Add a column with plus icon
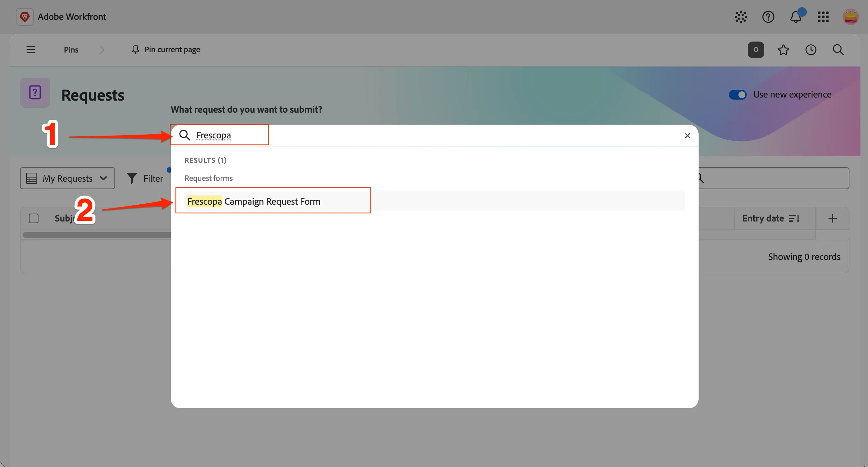868x467 pixels. tap(832, 218)
